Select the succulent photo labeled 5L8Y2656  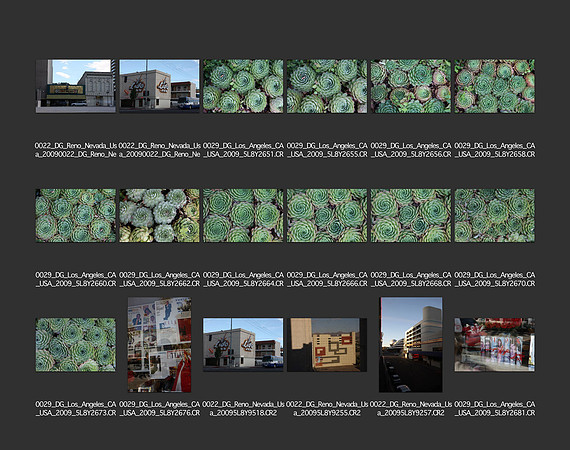[x=411, y=86]
